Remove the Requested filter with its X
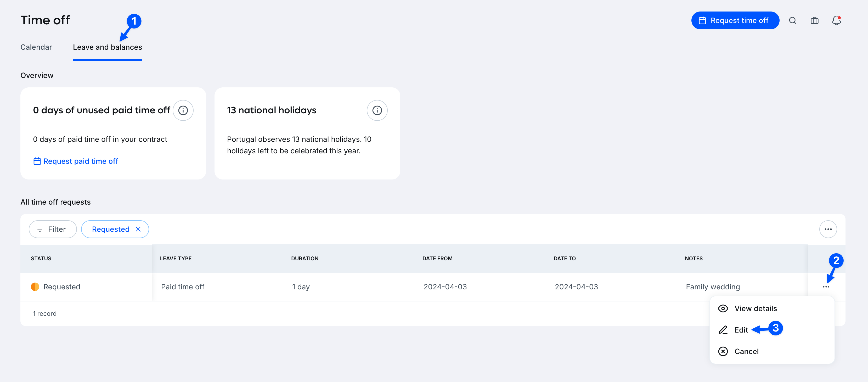 [138, 229]
